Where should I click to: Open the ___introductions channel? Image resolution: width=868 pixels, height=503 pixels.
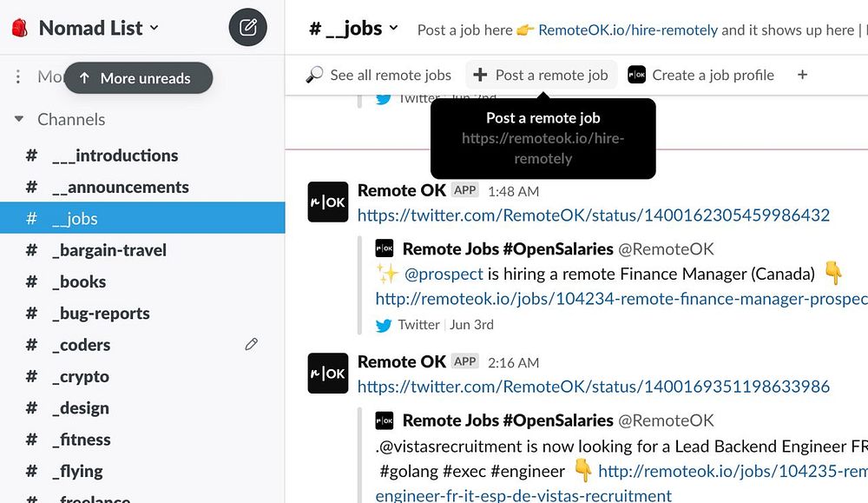coord(115,156)
